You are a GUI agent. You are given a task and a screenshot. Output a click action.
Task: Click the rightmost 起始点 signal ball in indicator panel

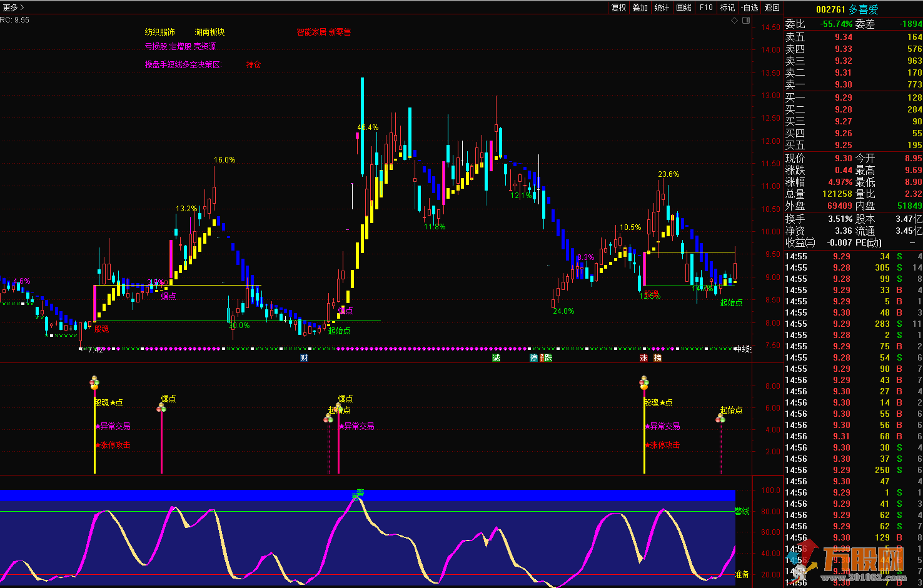coord(720,418)
